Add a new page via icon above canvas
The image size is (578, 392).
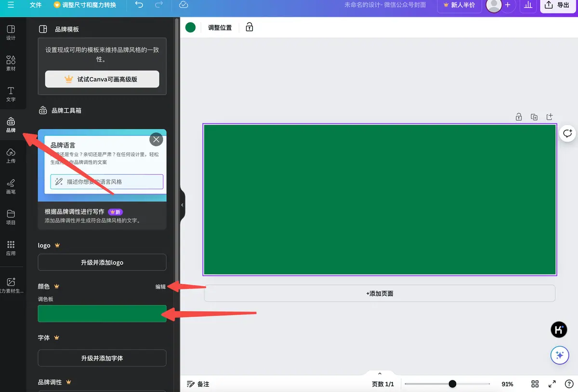[x=550, y=117]
